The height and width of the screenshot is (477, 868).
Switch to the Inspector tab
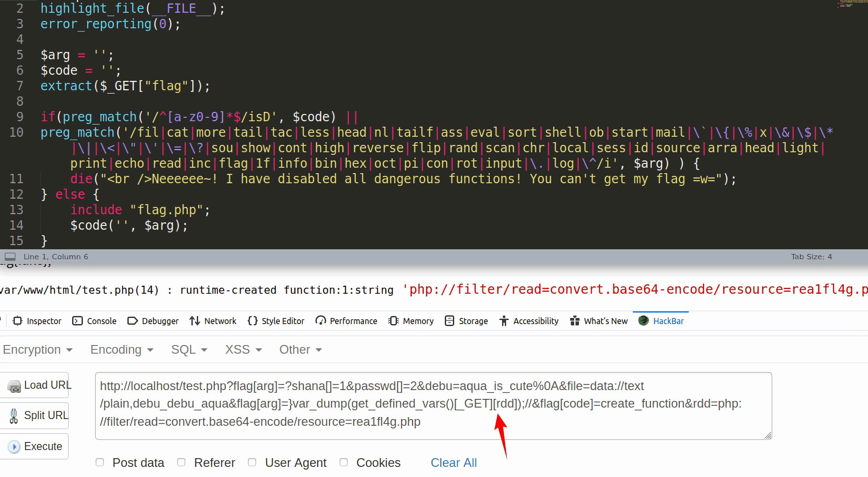[x=37, y=321]
